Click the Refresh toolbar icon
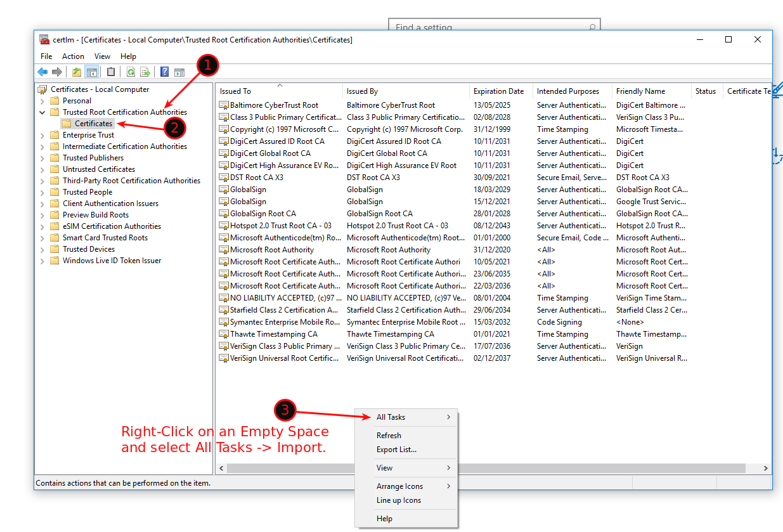 (131, 72)
